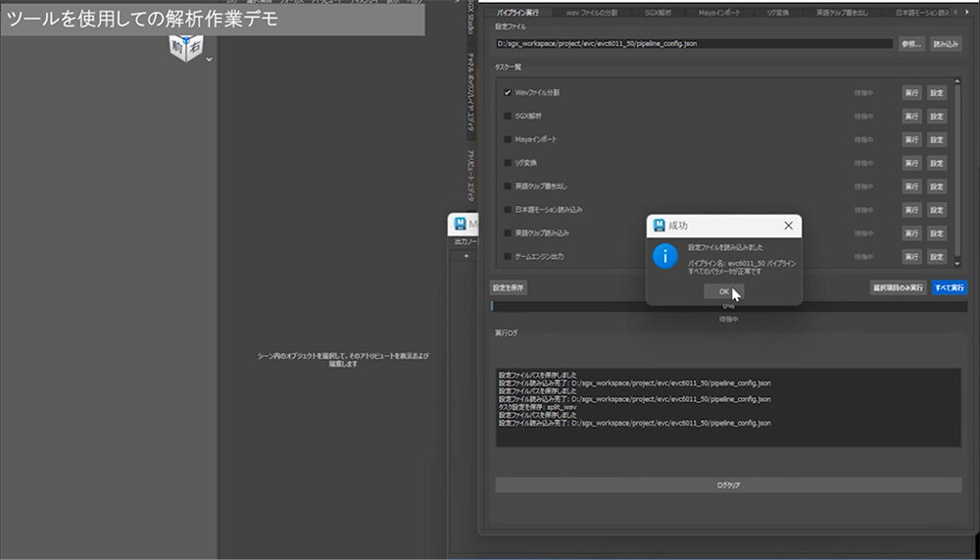Click OK in the 成功 dialog
Image resolution: width=980 pixels, height=560 pixels.
coord(724,291)
